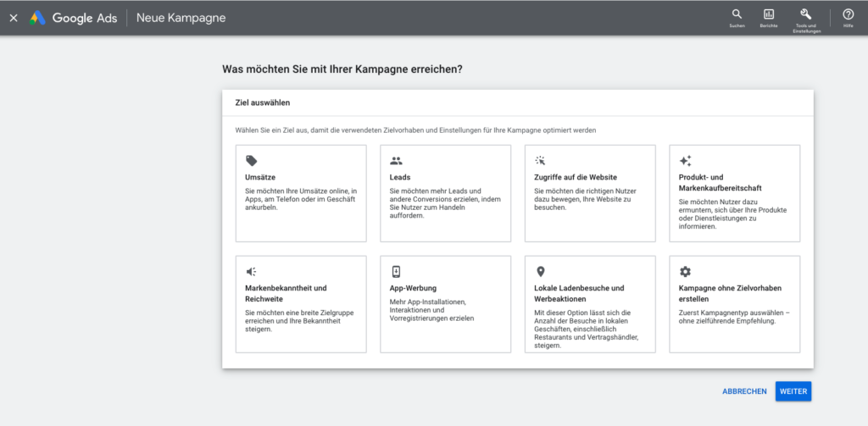The height and width of the screenshot is (426, 868).
Task: Click the location pin icon for Ladenbesuche
Action: pyautogui.click(x=541, y=271)
